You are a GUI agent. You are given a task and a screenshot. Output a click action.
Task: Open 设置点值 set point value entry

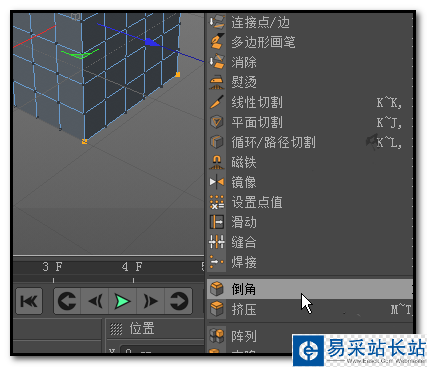[310, 202]
